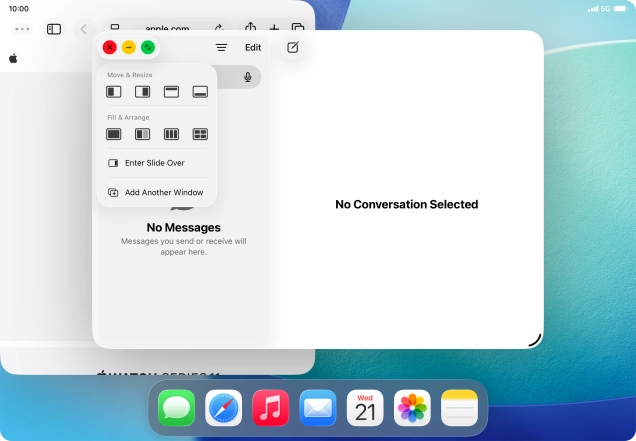Go back in Safari
The width and height of the screenshot is (636, 441).
84,29
